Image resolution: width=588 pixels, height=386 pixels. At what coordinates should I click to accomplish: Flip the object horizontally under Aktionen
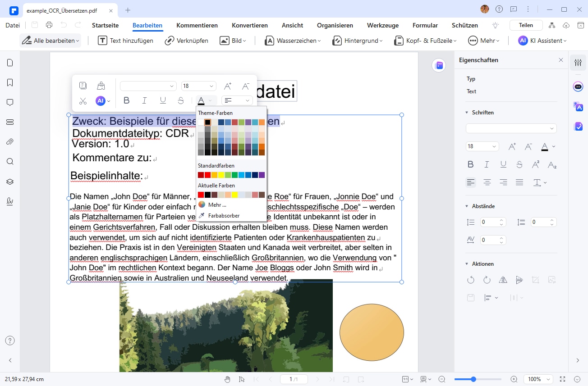[503, 280]
